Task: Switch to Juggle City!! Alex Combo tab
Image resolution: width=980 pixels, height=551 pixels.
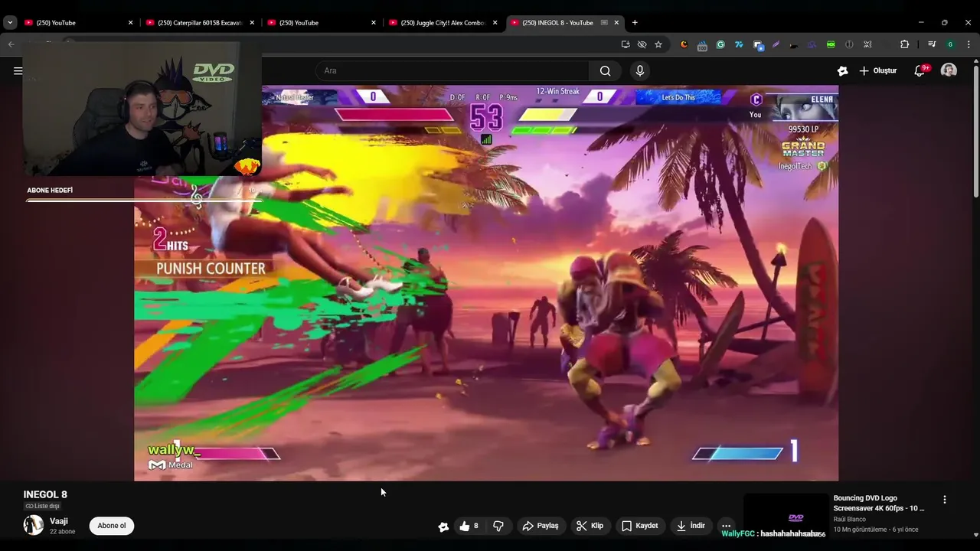Action: (443, 23)
